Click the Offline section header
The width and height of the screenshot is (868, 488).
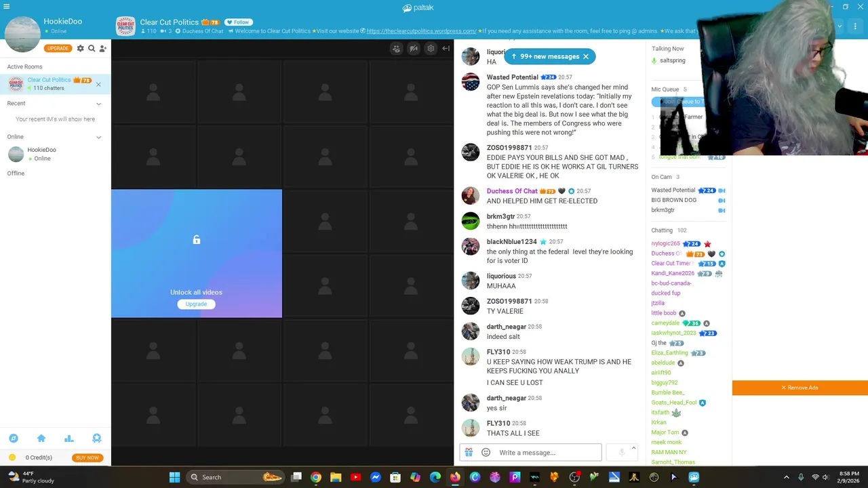(16, 174)
